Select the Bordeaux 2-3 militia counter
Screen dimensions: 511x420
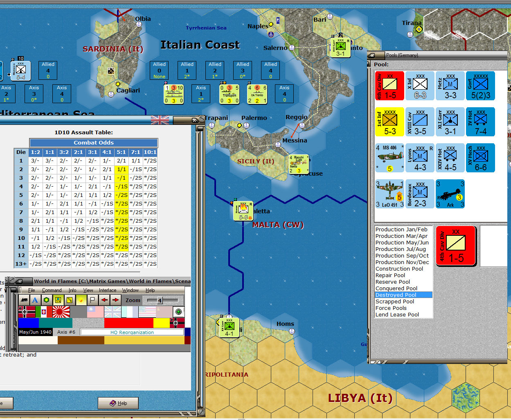420,194
